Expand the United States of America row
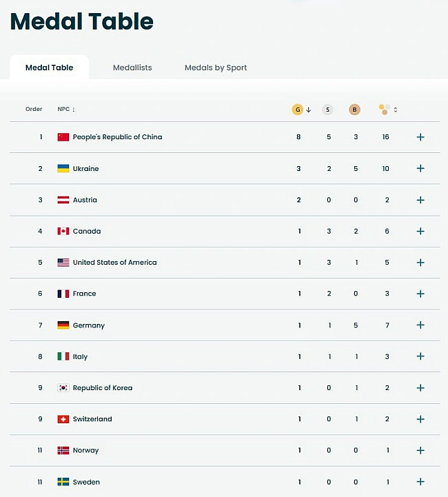 click(420, 263)
